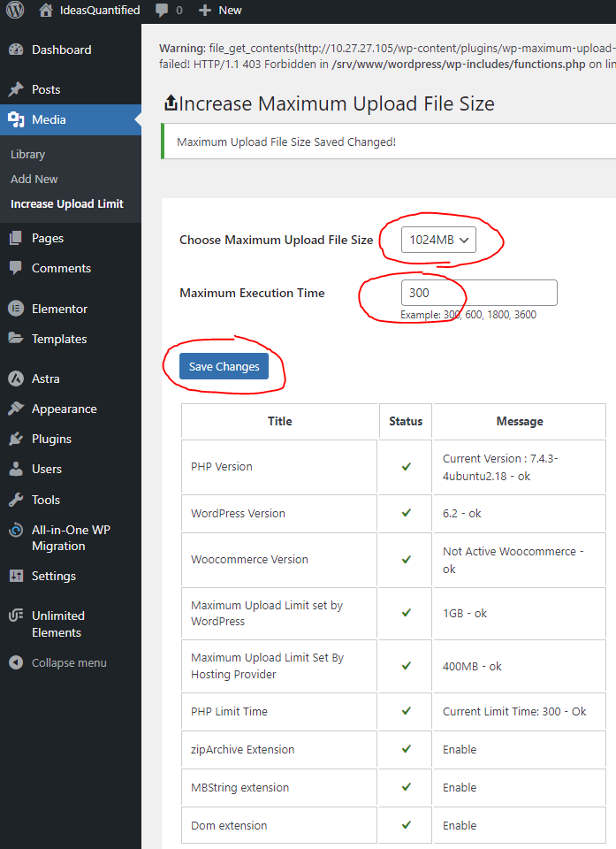Click the Astra logo icon
The height and width of the screenshot is (849, 616).
click(16, 379)
